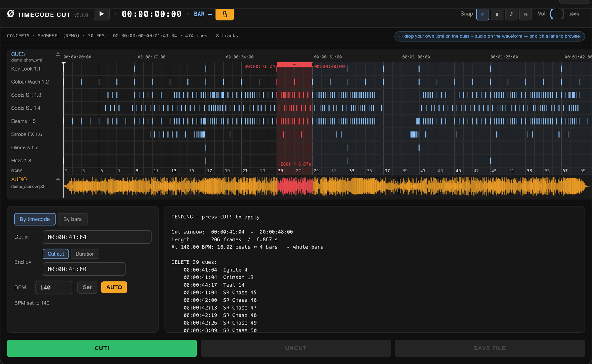592x364 pixels.
Task: Start playback with the play button
Action: 101,14
